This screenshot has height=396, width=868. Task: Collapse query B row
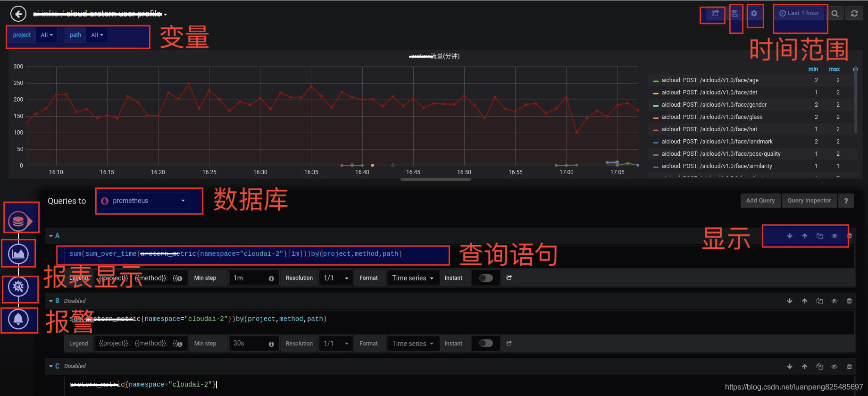(x=51, y=301)
